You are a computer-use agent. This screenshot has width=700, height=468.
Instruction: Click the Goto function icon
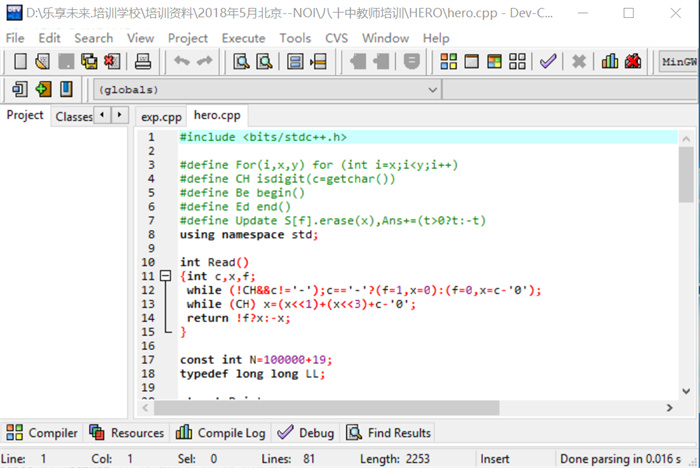click(295, 61)
